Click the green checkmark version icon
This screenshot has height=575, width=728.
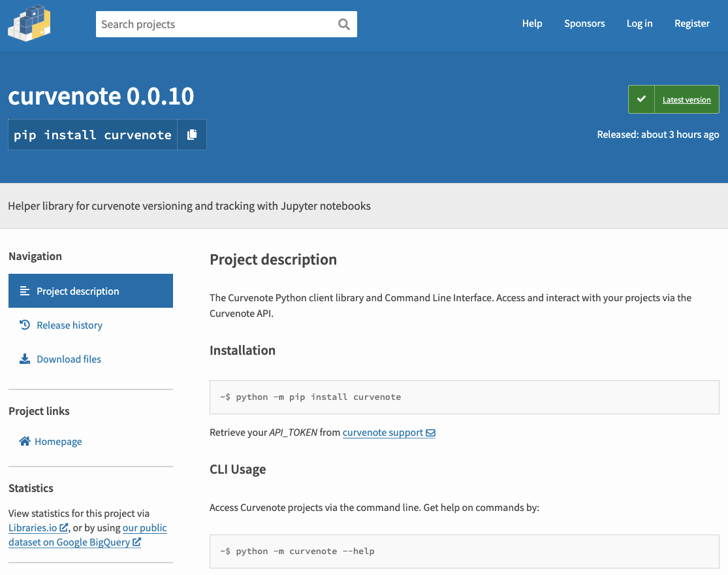641,99
